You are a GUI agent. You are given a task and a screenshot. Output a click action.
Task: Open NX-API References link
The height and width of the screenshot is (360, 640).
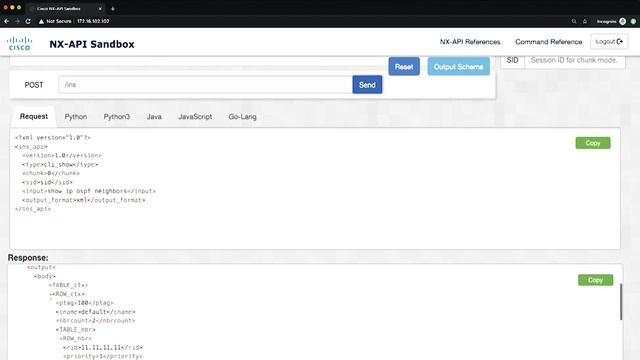pyautogui.click(x=470, y=42)
